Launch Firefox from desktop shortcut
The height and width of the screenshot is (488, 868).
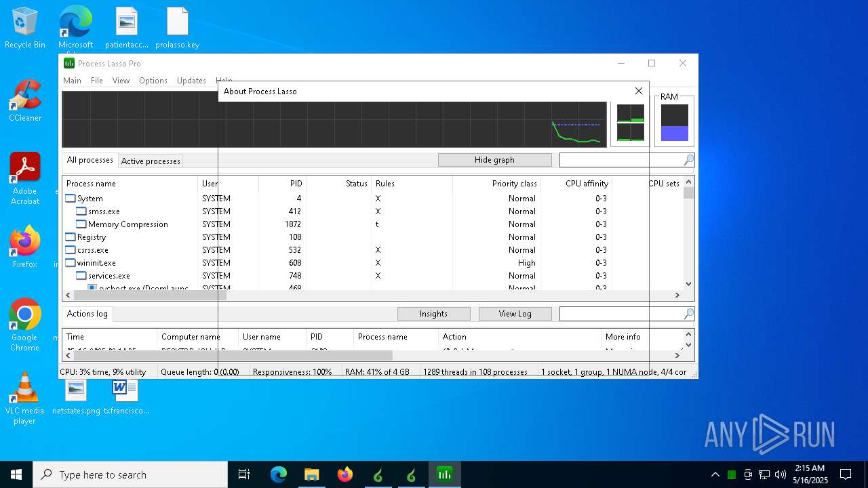25,247
